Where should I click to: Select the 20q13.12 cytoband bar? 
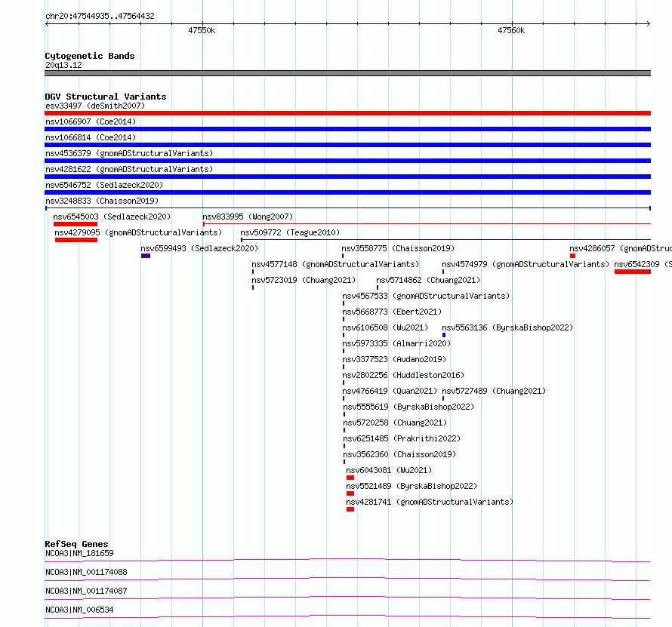tap(347, 73)
